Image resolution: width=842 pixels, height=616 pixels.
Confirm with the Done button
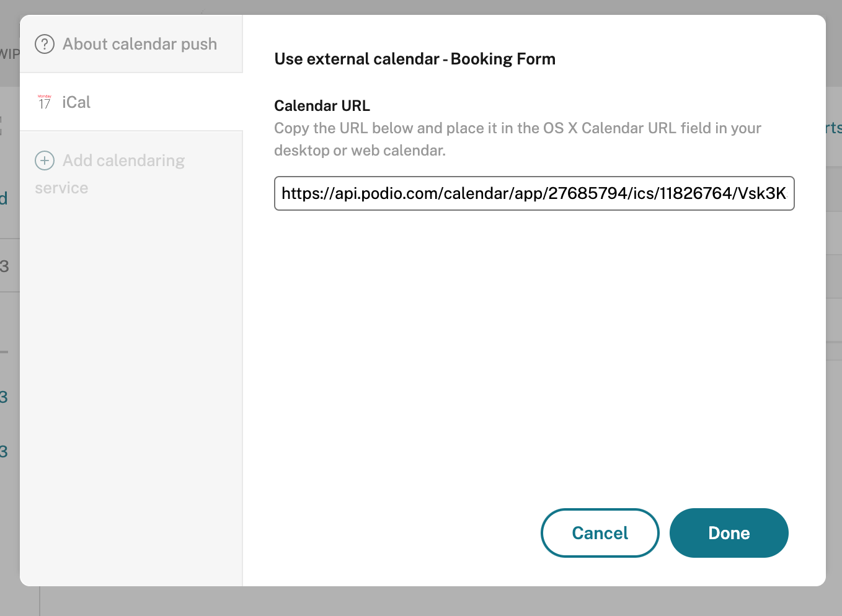729,533
